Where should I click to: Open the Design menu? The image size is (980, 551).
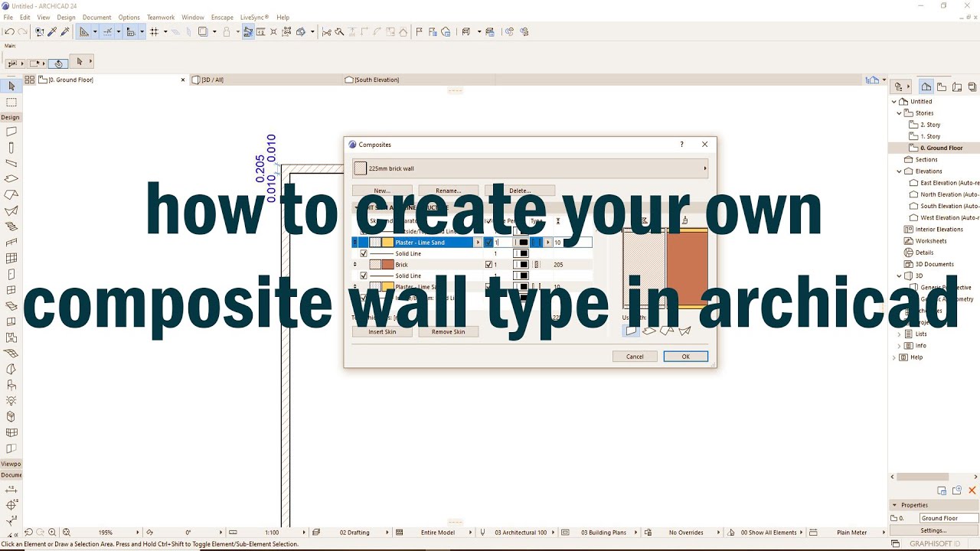[x=66, y=17]
